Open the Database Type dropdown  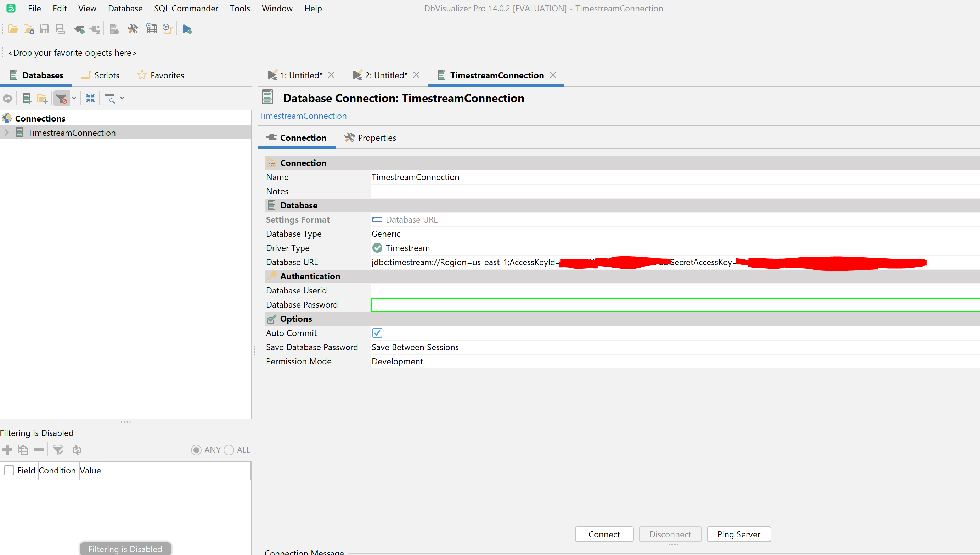(386, 234)
